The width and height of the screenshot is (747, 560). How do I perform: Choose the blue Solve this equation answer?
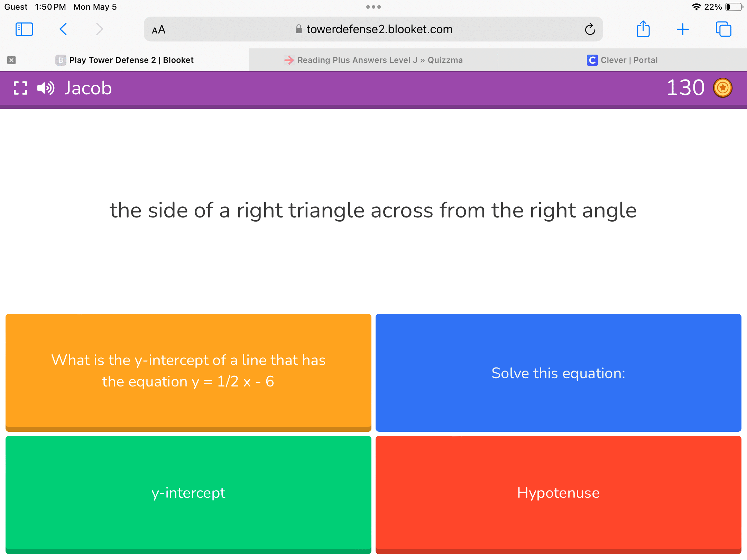click(x=559, y=372)
